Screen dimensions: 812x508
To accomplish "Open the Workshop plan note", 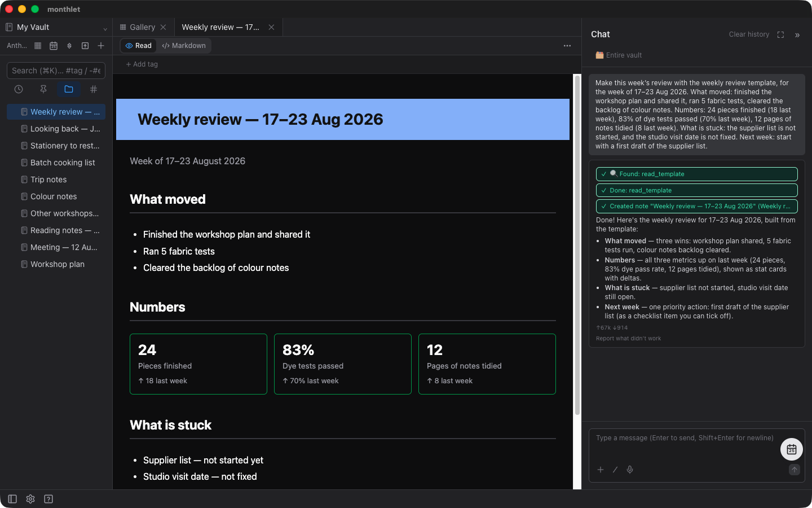I will click(x=56, y=264).
